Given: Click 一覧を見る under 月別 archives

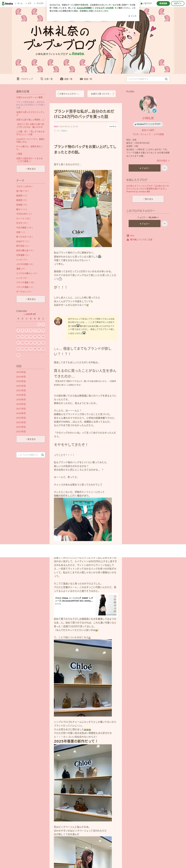Looking at the screenshot, I should (x=31, y=439).
